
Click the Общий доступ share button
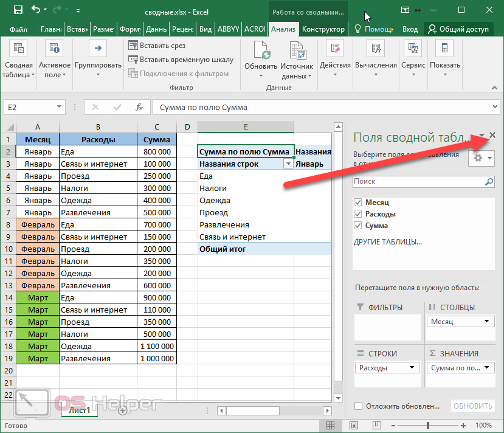pos(459,29)
